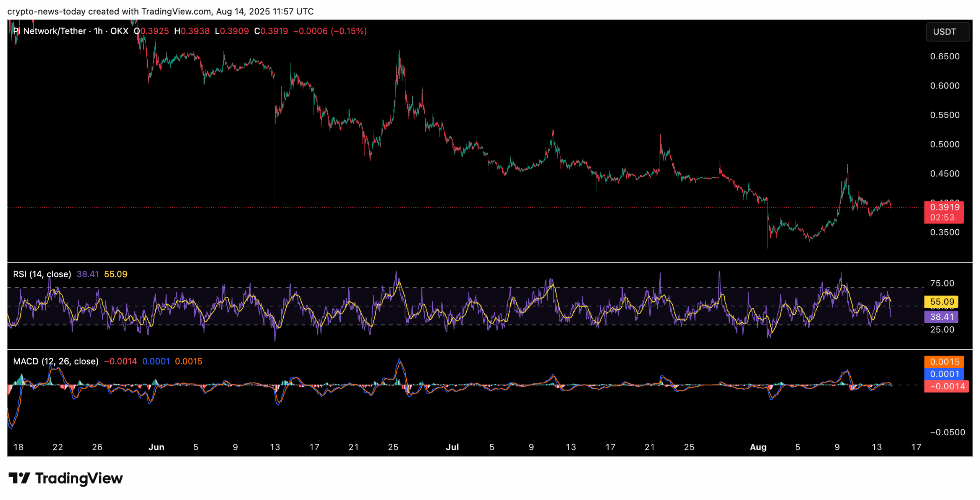
Task: Click the red MACD -0.0014 value tag
Action: tap(947, 387)
